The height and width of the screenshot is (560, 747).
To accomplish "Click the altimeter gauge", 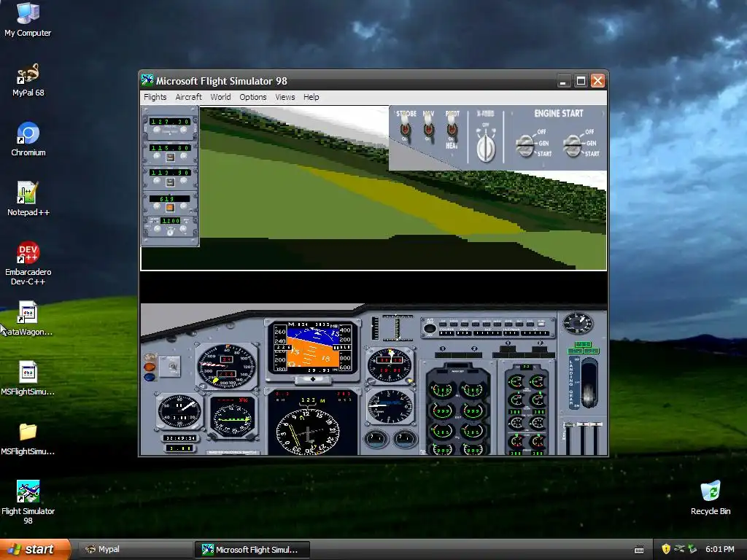I will click(x=390, y=366).
